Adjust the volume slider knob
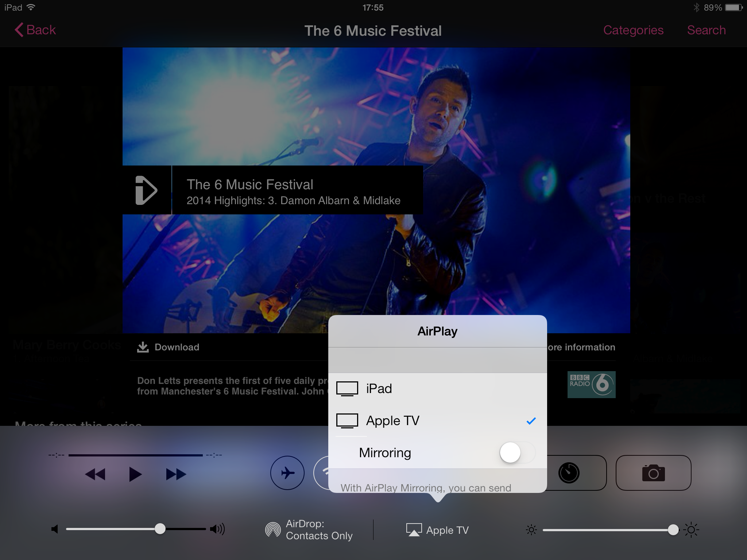This screenshot has width=747, height=560. coord(160,529)
